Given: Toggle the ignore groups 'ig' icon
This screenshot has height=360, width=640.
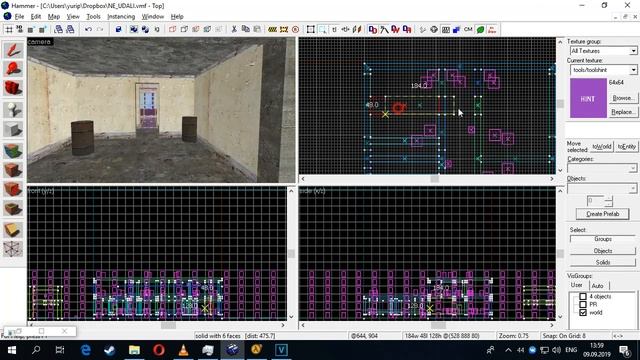Looking at the screenshot, I should pyautogui.click(x=157, y=29).
